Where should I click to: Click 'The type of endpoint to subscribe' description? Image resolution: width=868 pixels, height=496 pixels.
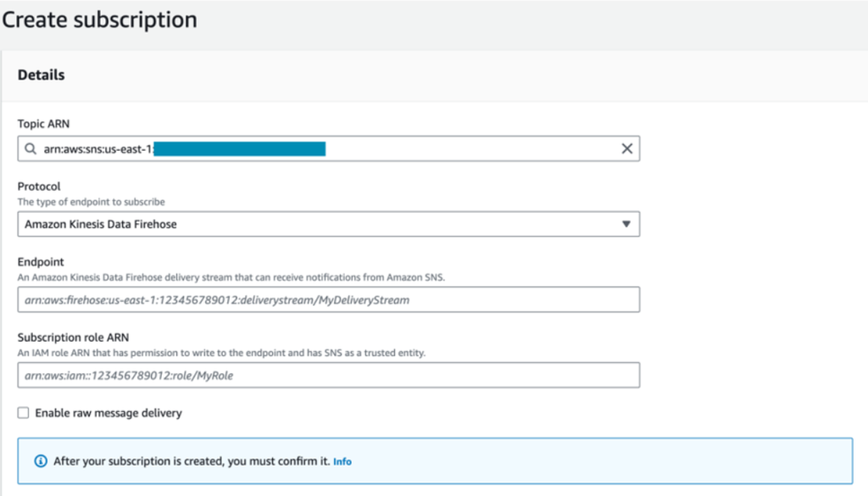tap(92, 202)
